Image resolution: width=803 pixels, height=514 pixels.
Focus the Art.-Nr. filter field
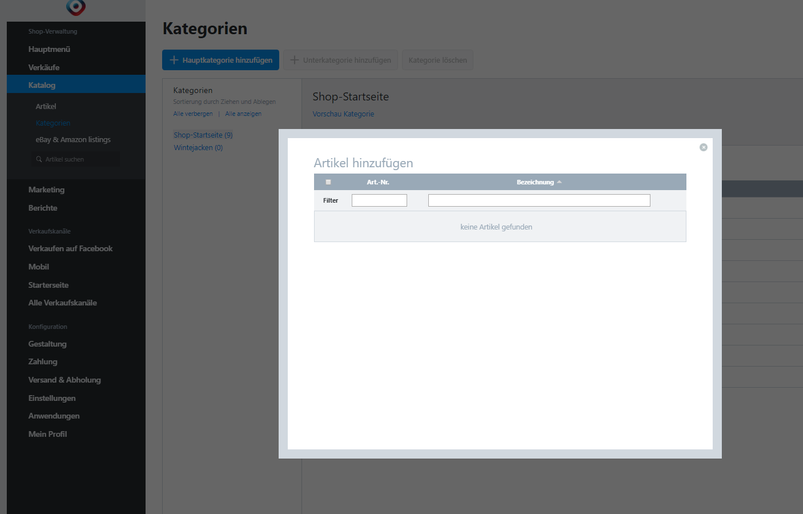pyautogui.click(x=379, y=200)
